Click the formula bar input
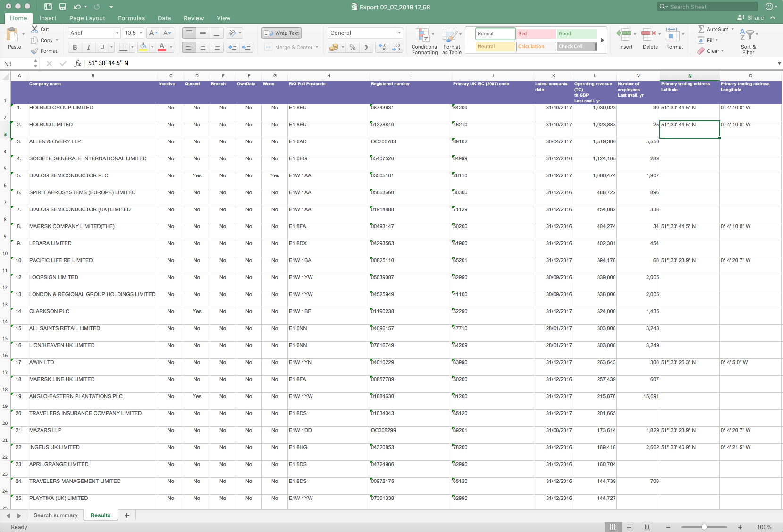 pos(429,63)
